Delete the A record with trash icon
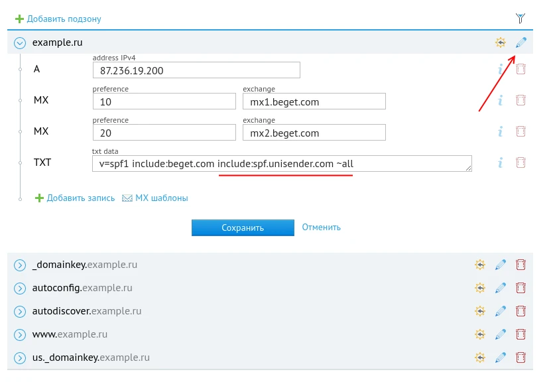The width and height of the screenshot is (553, 392). [521, 69]
